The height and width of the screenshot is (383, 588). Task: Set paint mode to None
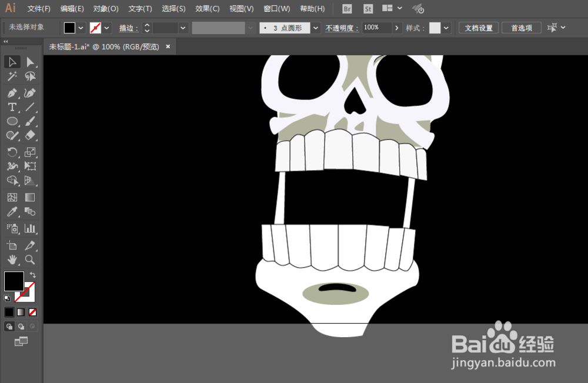(x=33, y=312)
